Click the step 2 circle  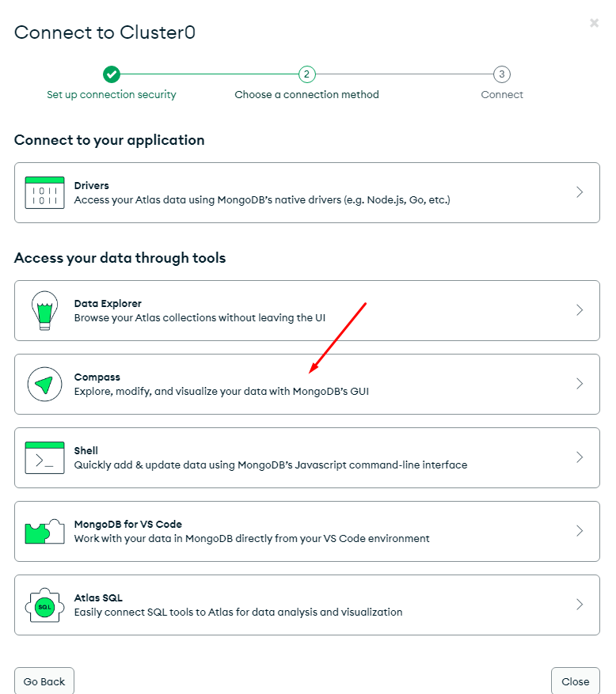tap(307, 74)
